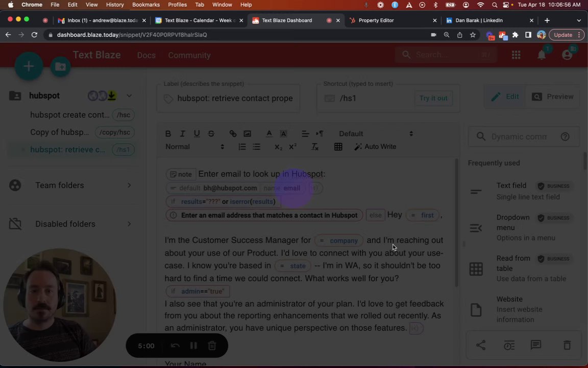Insert a Text field command

pos(523,191)
